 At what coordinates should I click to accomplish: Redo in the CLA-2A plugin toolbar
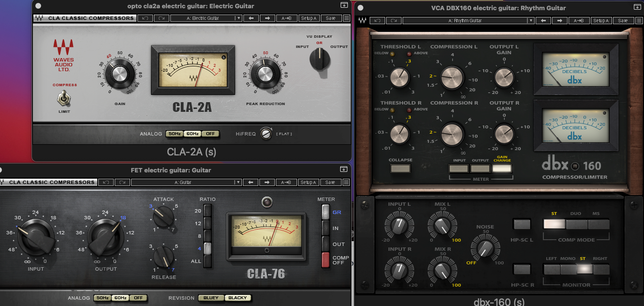coord(162,18)
